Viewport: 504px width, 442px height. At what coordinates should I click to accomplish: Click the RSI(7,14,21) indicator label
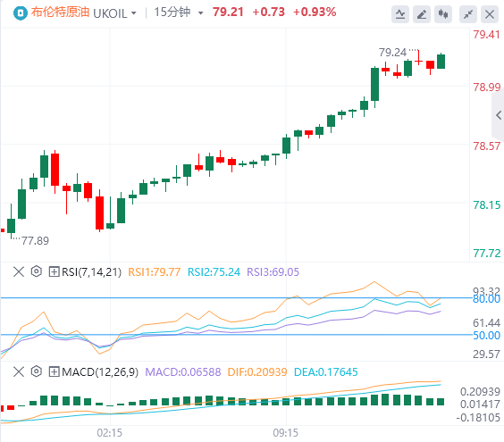pyautogui.click(x=92, y=272)
